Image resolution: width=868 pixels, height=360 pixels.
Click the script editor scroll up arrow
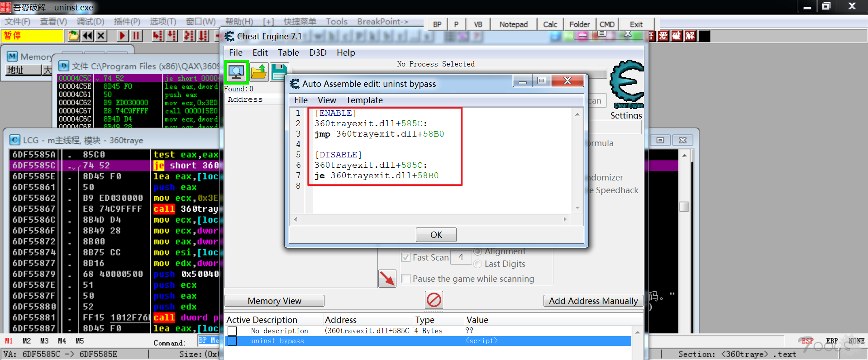point(577,114)
